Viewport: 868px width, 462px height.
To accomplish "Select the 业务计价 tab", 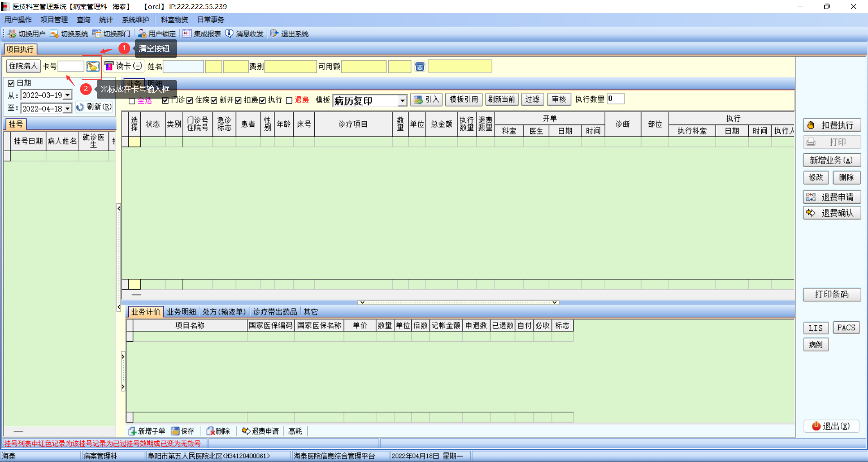I will point(146,312).
